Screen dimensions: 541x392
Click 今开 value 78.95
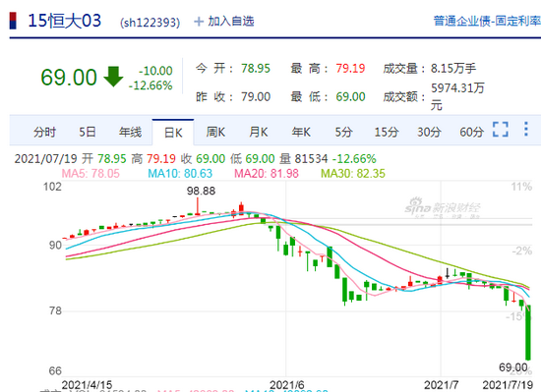[256, 68]
